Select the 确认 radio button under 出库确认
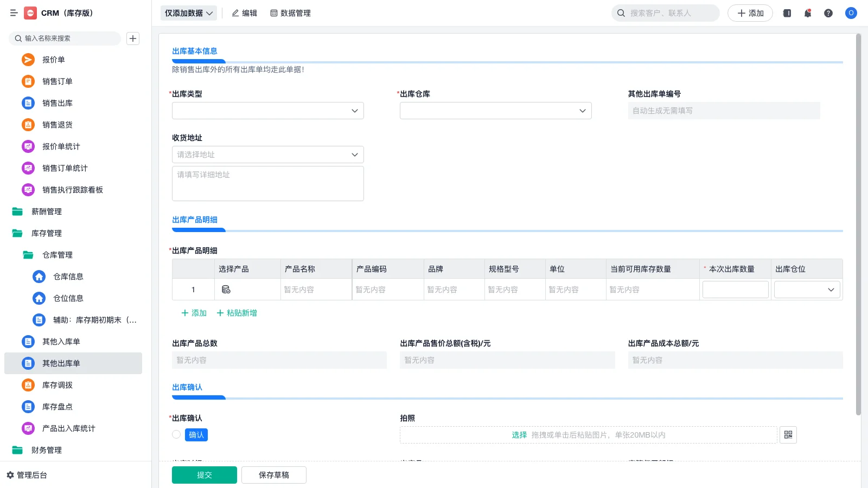 coord(176,434)
